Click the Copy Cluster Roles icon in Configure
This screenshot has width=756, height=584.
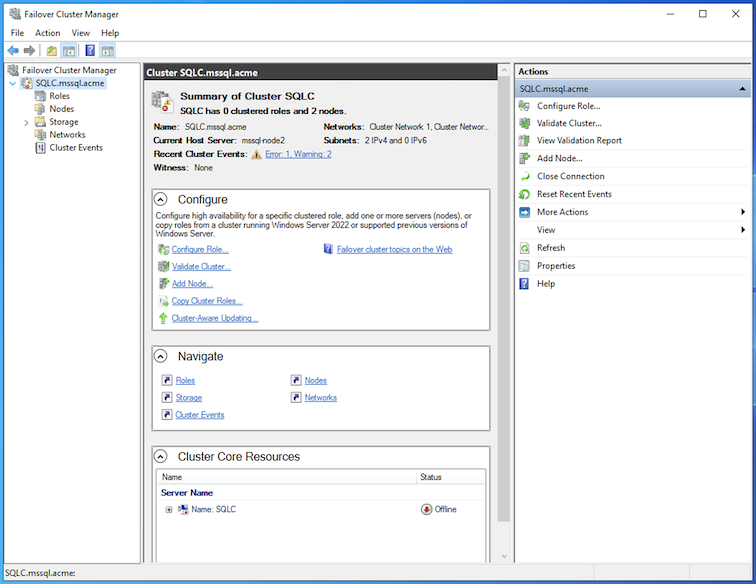point(163,301)
